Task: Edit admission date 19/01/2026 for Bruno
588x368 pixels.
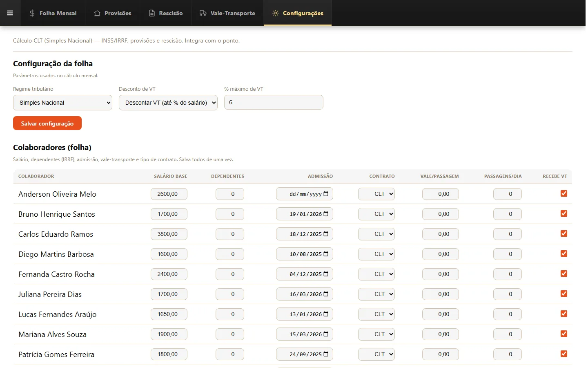Action: point(305,214)
